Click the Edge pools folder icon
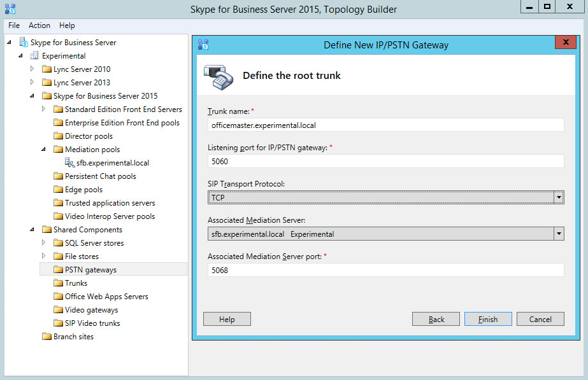Viewport: 588px width, 380px height. click(58, 190)
